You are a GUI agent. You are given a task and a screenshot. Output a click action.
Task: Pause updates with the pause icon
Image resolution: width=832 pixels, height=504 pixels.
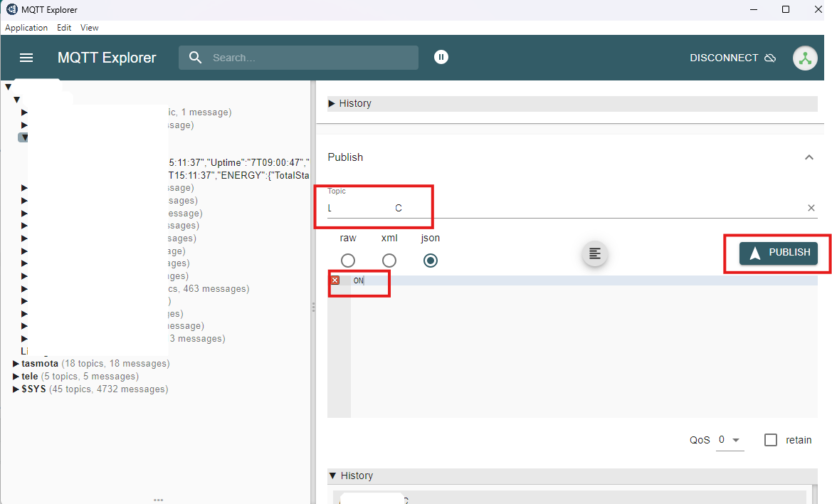pos(441,57)
